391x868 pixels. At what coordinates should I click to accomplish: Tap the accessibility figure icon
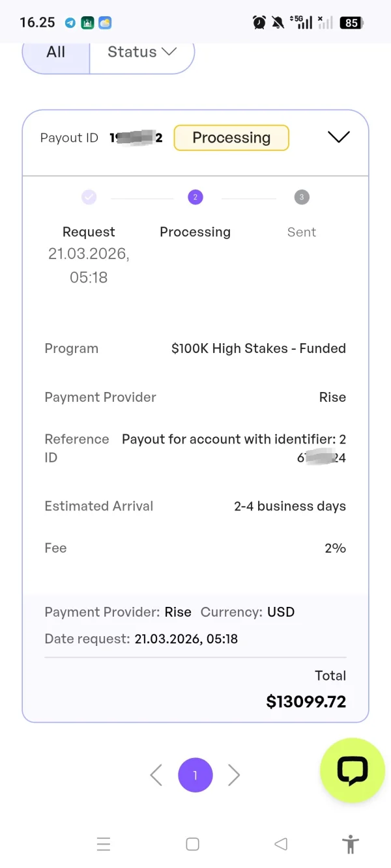coord(351,844)
